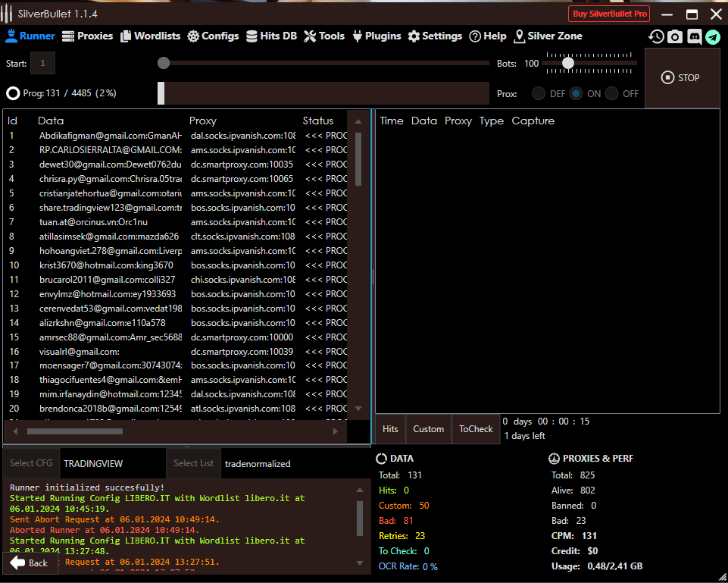728x583 pixels.
Task: Click the log panel's down scroll arrow
Action: tap(360, 563)
